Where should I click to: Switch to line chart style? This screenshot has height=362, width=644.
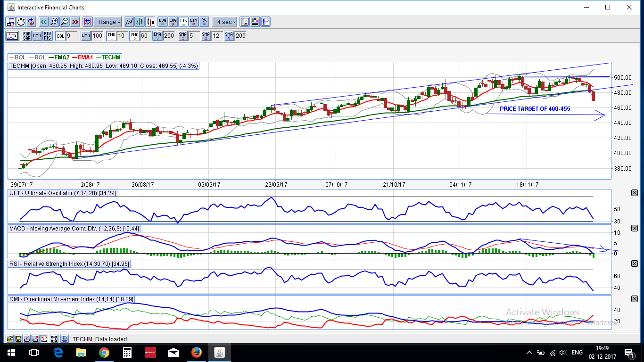(129, 22)
